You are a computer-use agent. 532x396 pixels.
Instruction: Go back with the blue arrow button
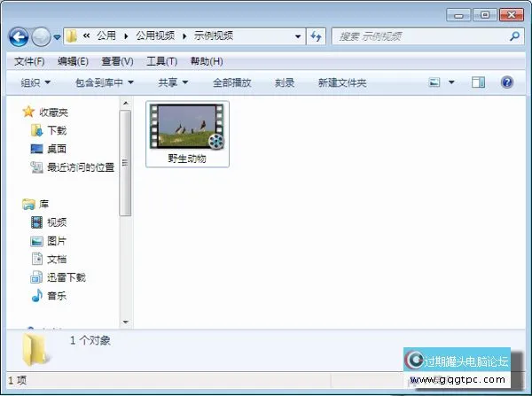(x=19, y=36)
